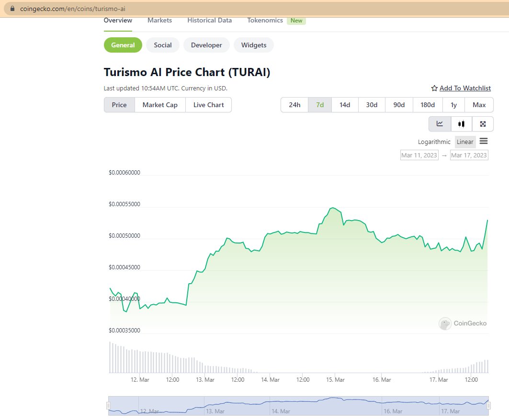Switch to the Markets tab
The height and width of the screenshot is (420, 509).
pos(159,20)
